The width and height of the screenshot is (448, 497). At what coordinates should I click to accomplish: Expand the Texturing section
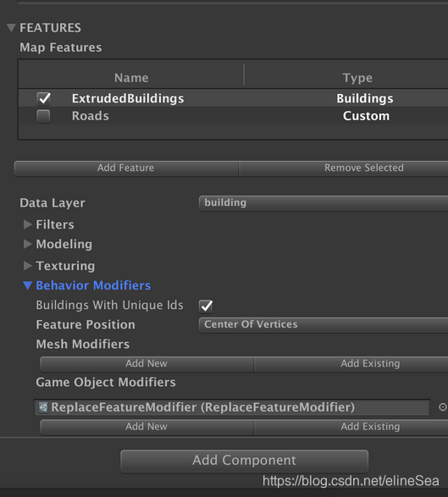pos(28,266)
